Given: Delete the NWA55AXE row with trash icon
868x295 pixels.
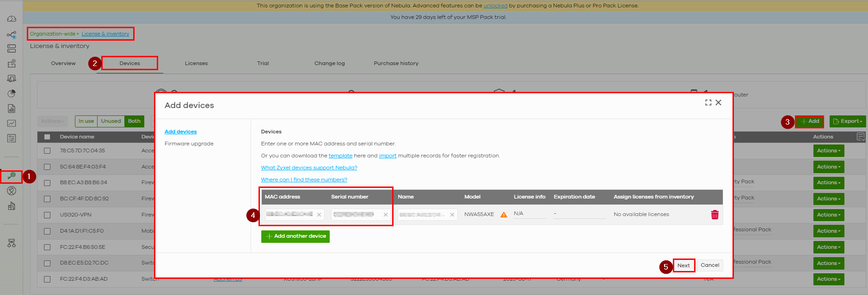Looking at the screenshot, I should (x=714, y=215).
